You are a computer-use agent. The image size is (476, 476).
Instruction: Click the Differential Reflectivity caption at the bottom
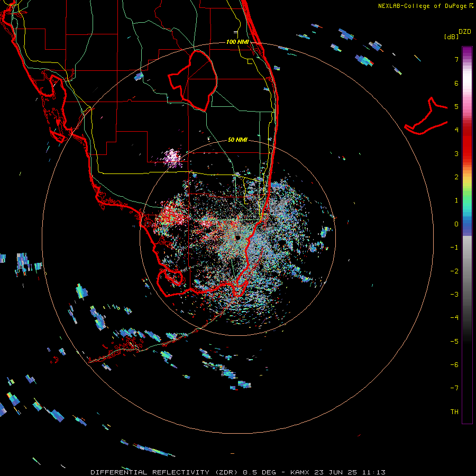(x=237, y=472)
